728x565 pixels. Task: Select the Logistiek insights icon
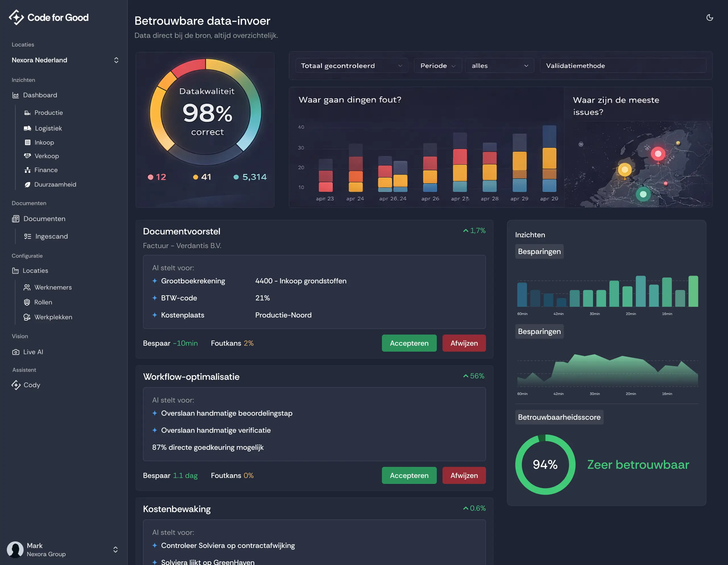pyautogui.click(x=28, y=128)
